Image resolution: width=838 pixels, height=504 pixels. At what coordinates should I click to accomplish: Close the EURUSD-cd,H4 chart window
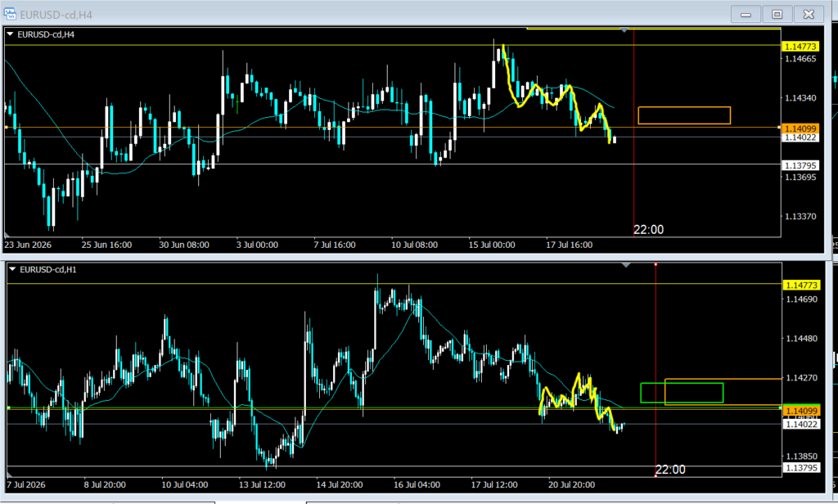point(809,15)
